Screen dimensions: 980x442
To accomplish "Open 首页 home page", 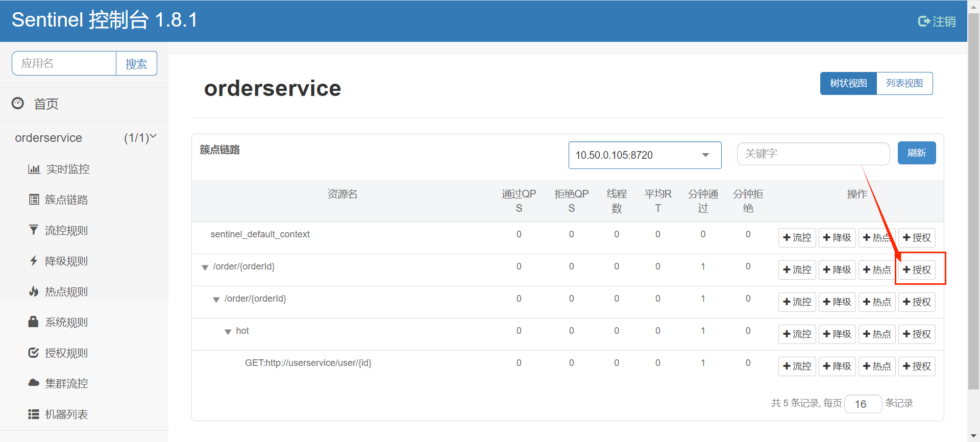I will (x=46, y=104).
